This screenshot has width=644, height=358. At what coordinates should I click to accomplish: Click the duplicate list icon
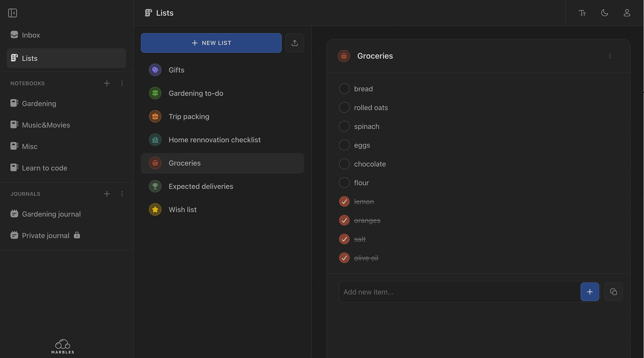[x=613, y=291]
